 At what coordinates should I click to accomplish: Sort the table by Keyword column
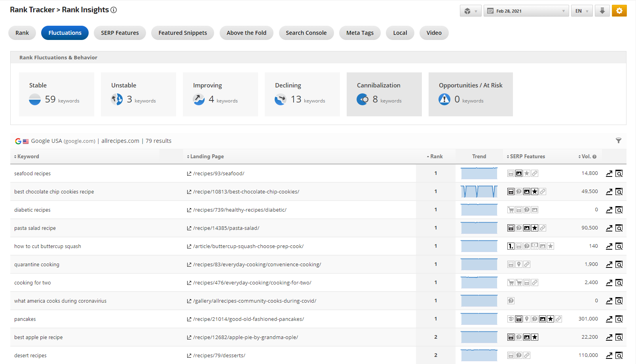(28, 156)
